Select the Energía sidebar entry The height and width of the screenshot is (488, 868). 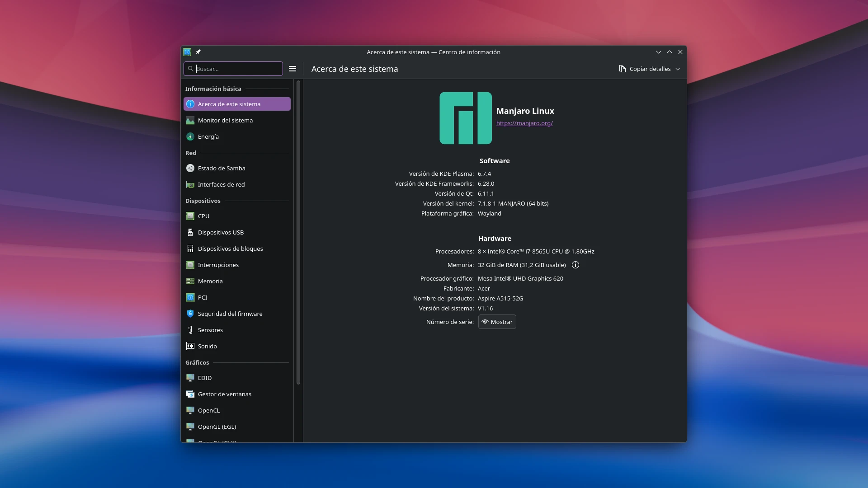click(x=237, y=136)
